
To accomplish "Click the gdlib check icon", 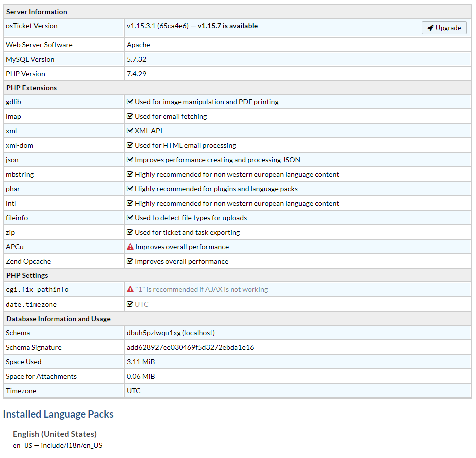I will click(130, 102).
